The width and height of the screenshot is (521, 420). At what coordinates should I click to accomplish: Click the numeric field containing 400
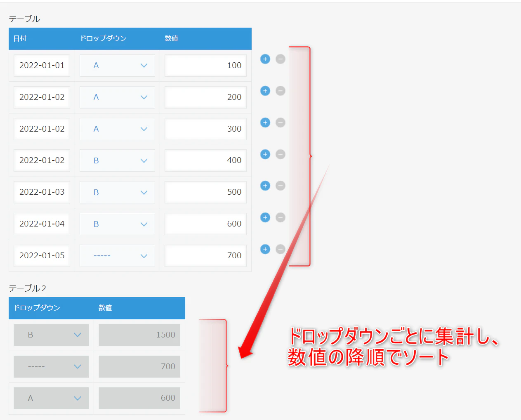tap(205, 160)
